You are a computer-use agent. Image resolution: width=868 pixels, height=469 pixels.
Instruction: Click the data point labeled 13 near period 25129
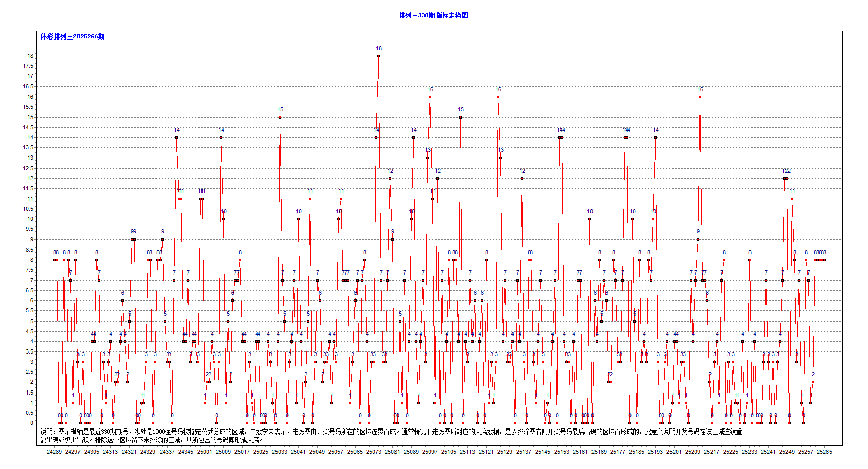tap(500, 157)
